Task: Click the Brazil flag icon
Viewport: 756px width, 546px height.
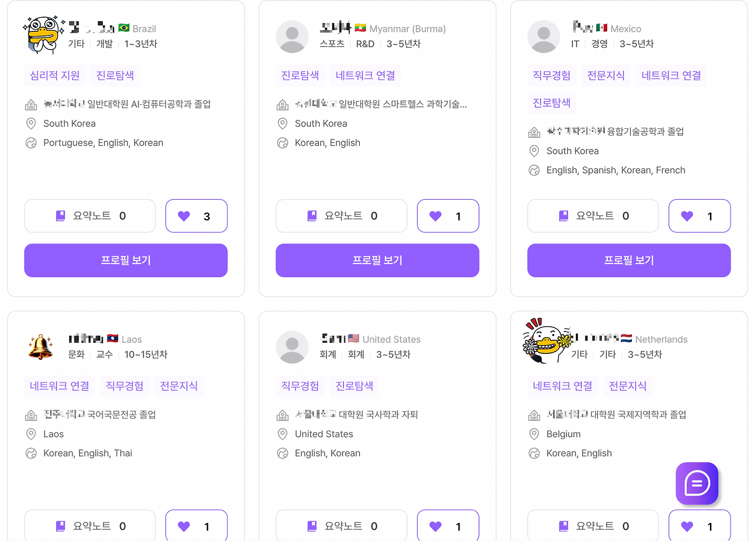Action: point(124,28)
